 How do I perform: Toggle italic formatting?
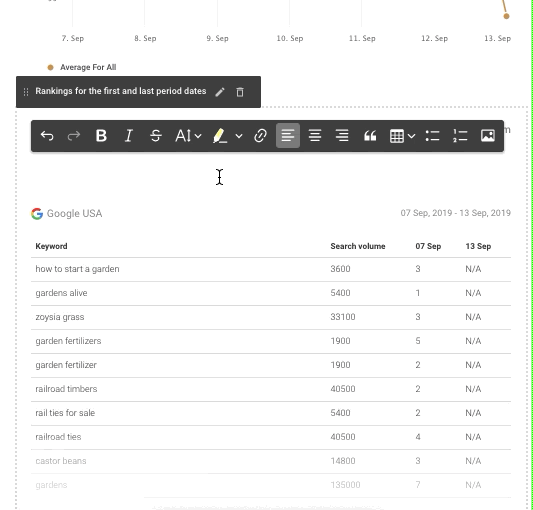point(128,136)
